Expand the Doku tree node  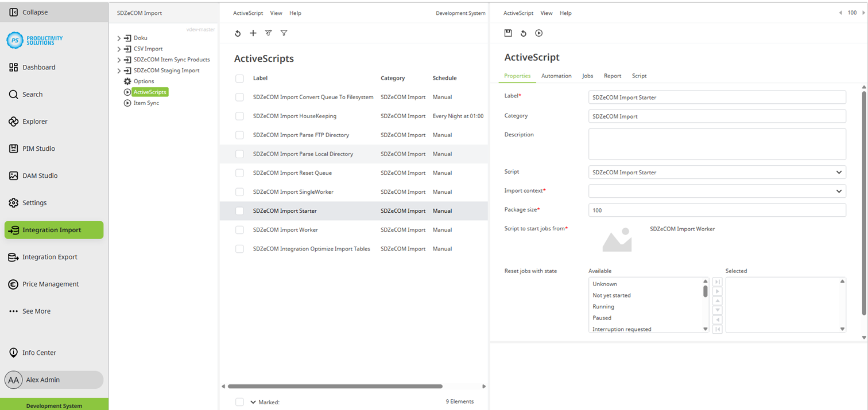click(x=119, y=38)
